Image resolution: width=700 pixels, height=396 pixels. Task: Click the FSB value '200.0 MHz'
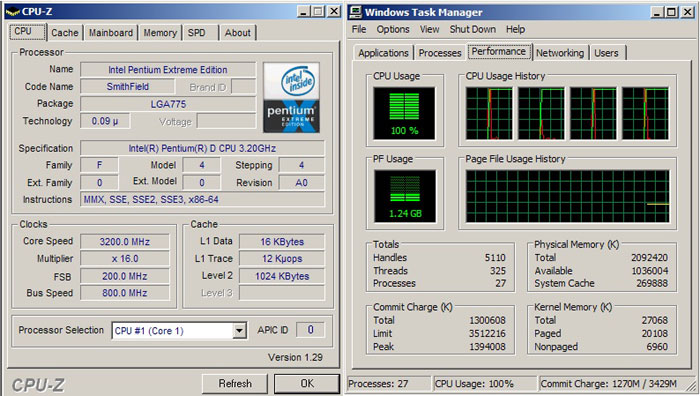click(x=125, y=276)
